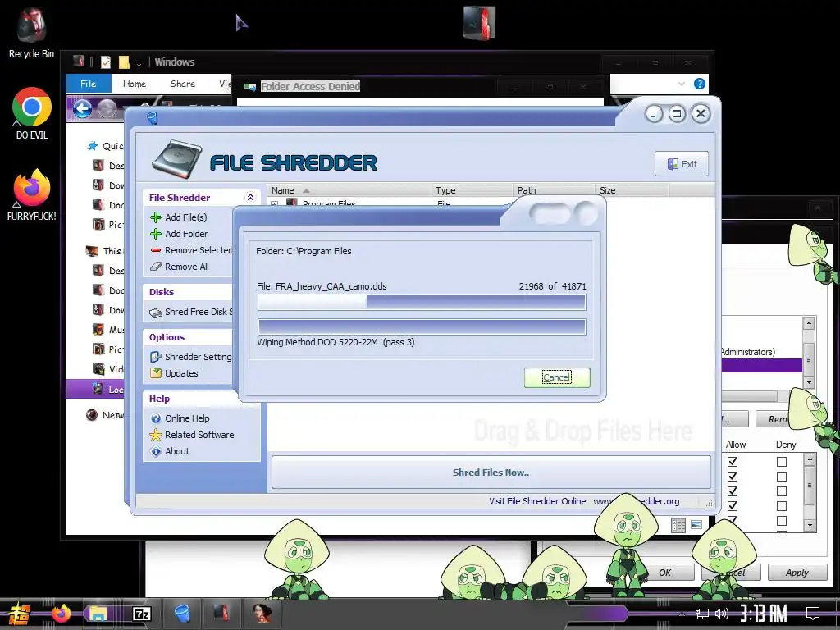
Task: Click the Shred Free Disk Space drive icon
Action: [x=156, y=313]
